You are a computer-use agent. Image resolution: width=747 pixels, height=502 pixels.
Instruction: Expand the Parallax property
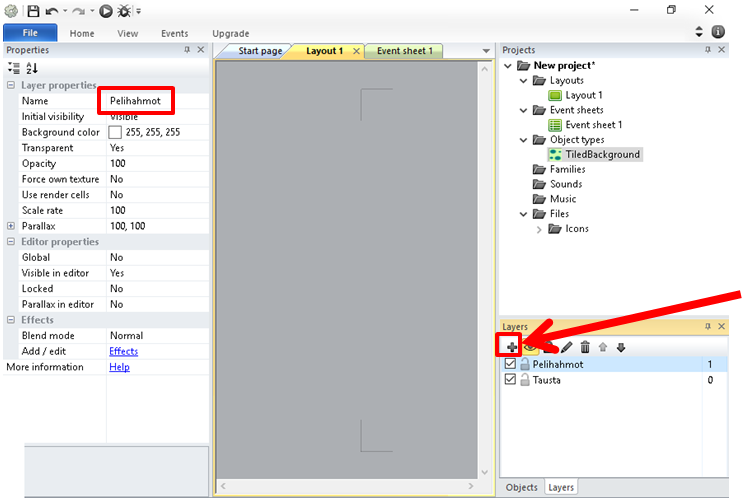pyautogui.click(x=11, y=226)
